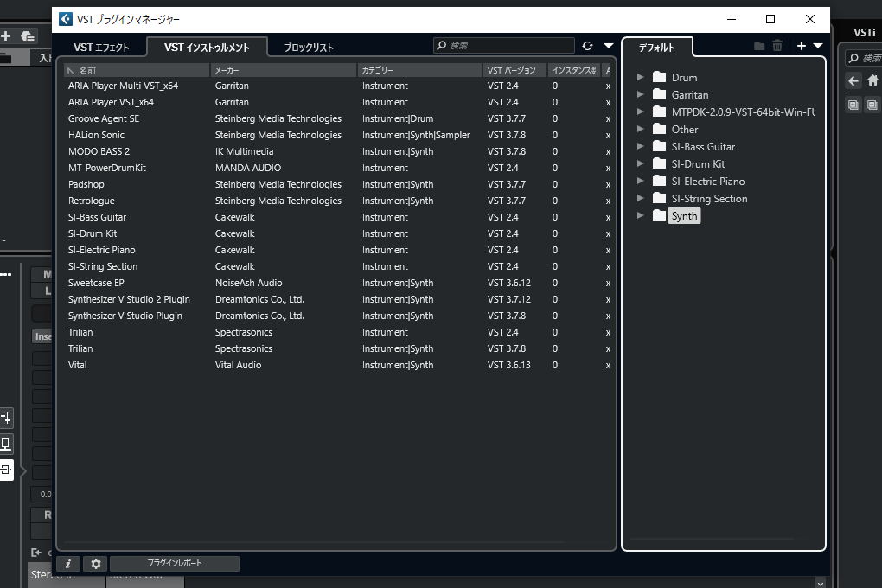The image size is (882, 588).
Task: Select HALion Sonic plug-in
Action: point(96,135)
